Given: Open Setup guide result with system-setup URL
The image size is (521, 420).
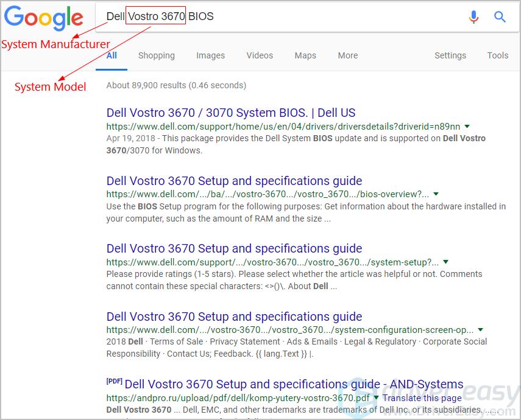Looking at the screenshot, I should pyautogui.click(x=234, y=249).
